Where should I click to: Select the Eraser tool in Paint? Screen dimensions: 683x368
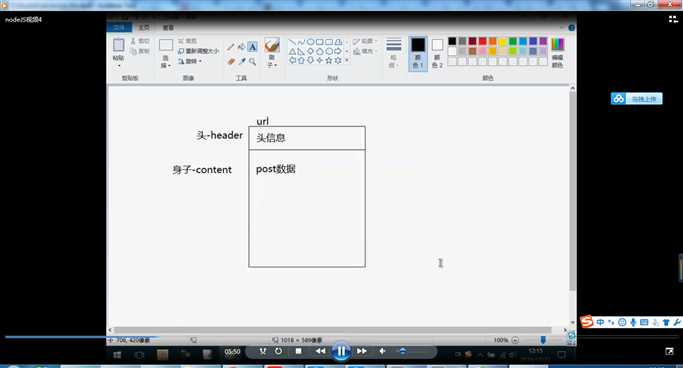[231, 61]
